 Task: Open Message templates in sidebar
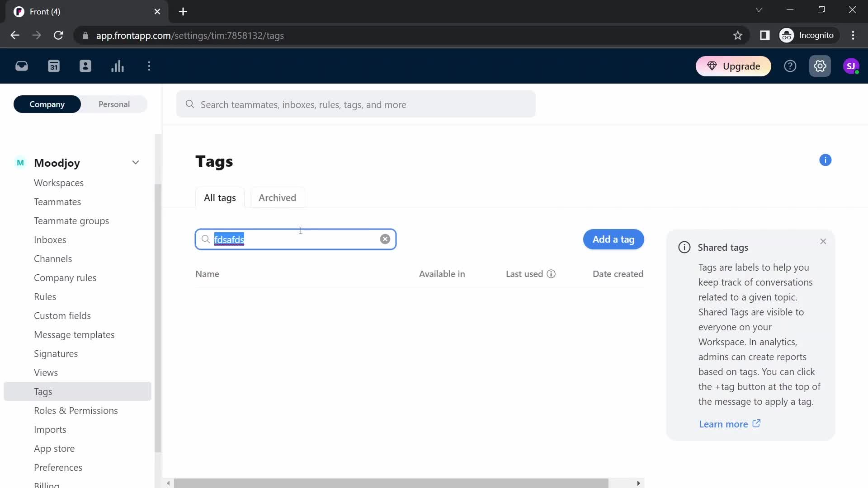pyautogui.click(x=74, y=335)
